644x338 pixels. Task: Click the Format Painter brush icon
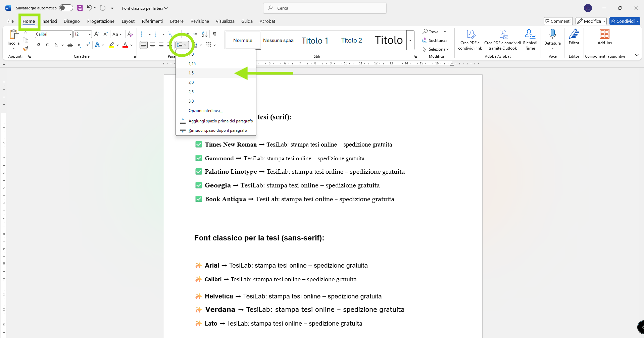pyautogui.click(x=26, y=49)
